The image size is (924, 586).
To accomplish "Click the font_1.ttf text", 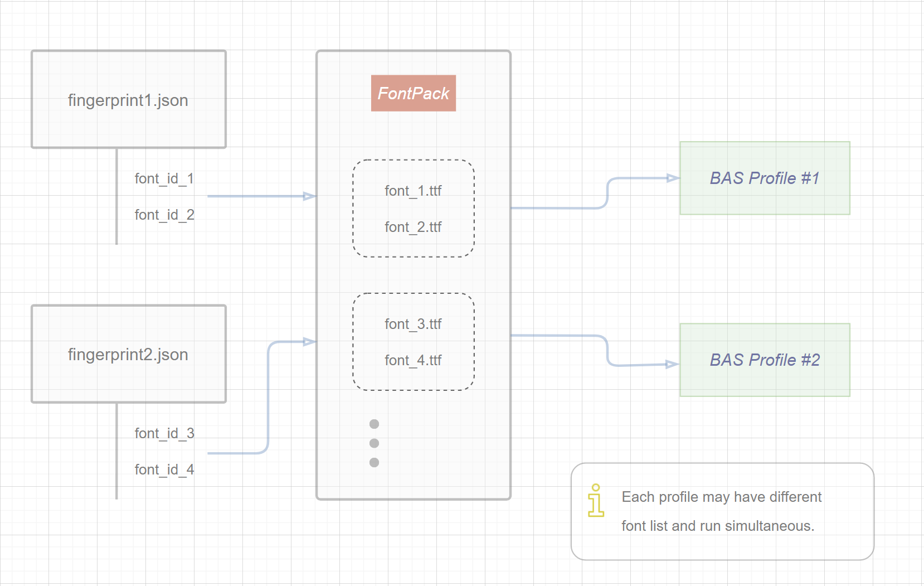I will pos(413,191).
